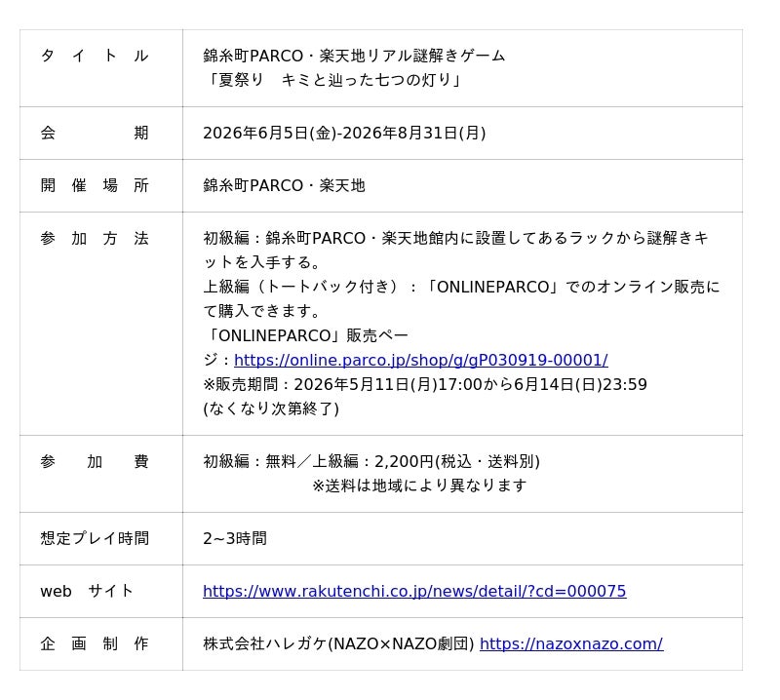
Task: Click the sales period line ※販売期間:2026年5月11日
Action: coord(425,384)
